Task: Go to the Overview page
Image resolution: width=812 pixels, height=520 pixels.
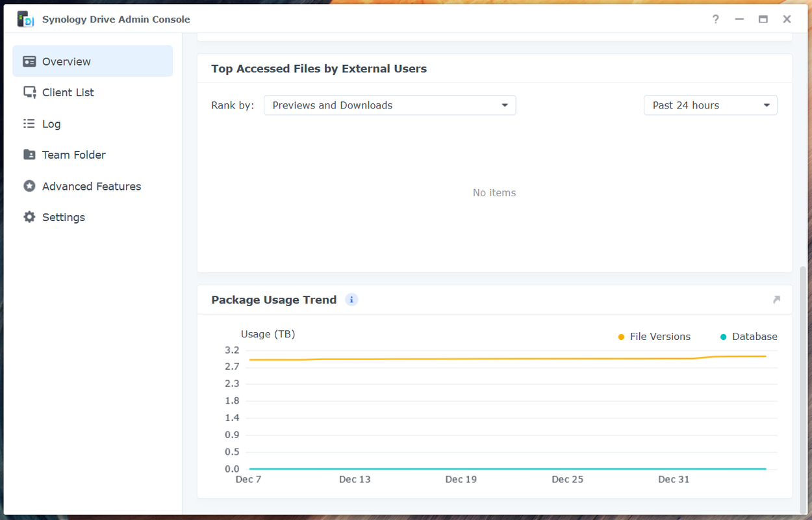Action: (x=93, y=61)
